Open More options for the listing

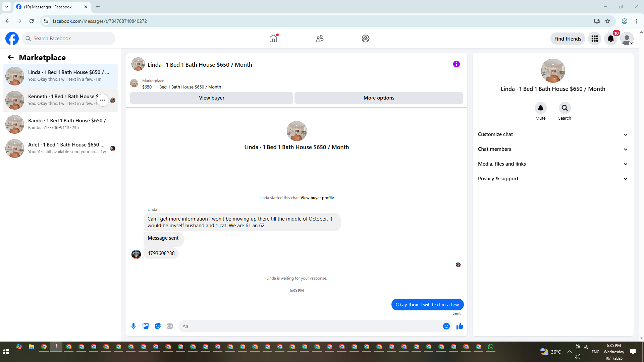pos(379,98)
